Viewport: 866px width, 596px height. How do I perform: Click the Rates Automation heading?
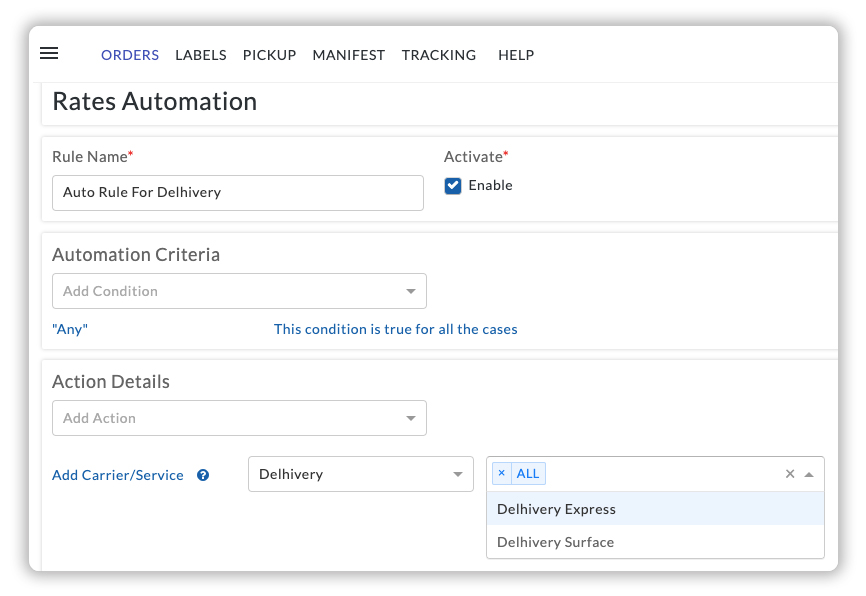click(155, 102)
